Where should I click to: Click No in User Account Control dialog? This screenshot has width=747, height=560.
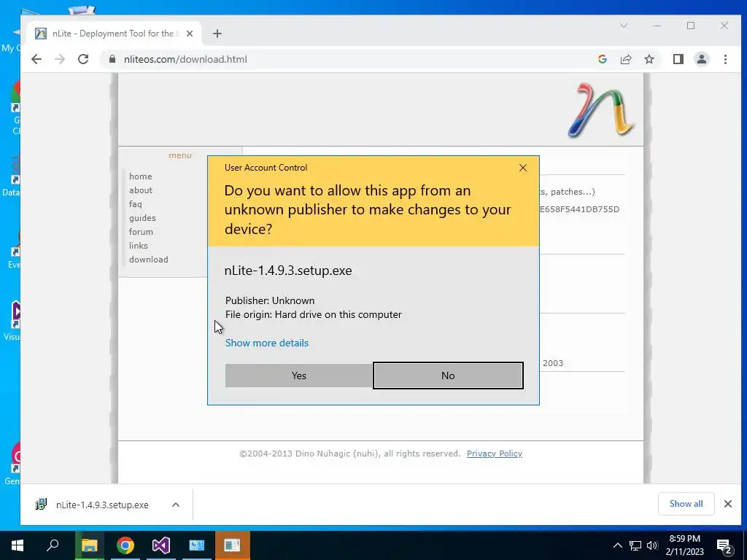coord(448,376)
